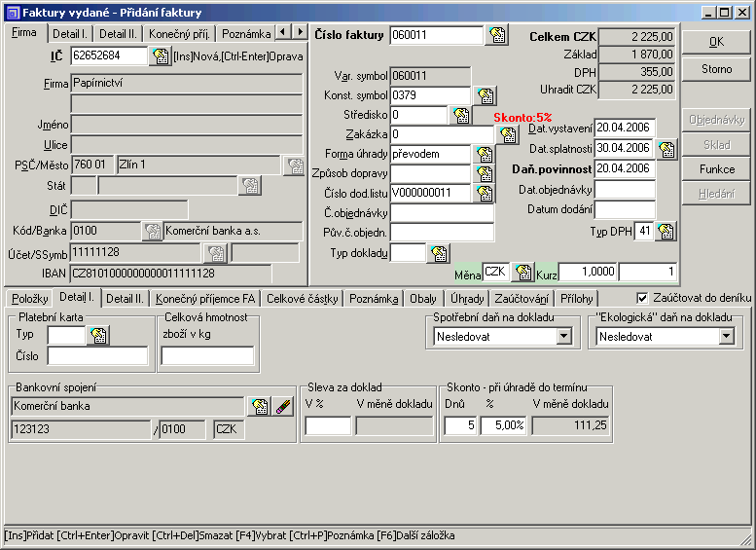This screenshot has height=550, width=756.
Task: Click the grayed lookup icon beside Účet/SSymb
Action: pos(216,253)
